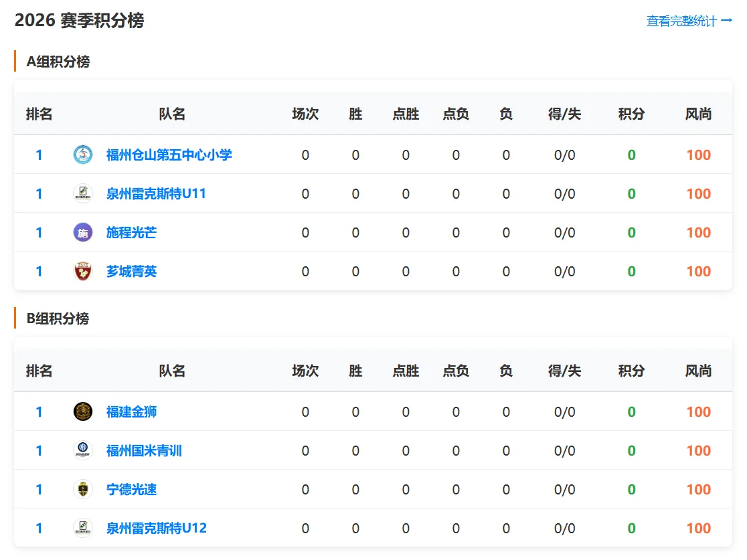
Task: Click the 宁德光速 team badge
Action: [83, 490]
